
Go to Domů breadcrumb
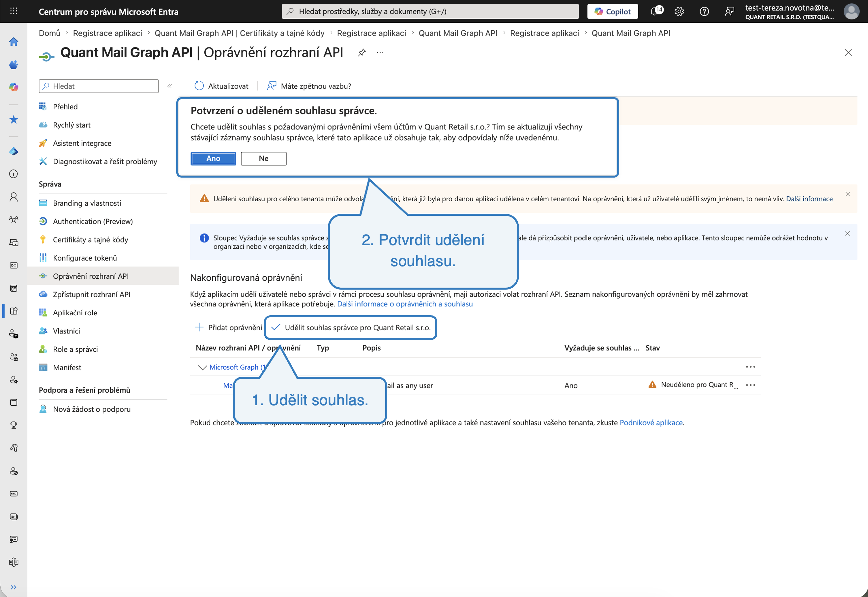click(x=49, y=33)
